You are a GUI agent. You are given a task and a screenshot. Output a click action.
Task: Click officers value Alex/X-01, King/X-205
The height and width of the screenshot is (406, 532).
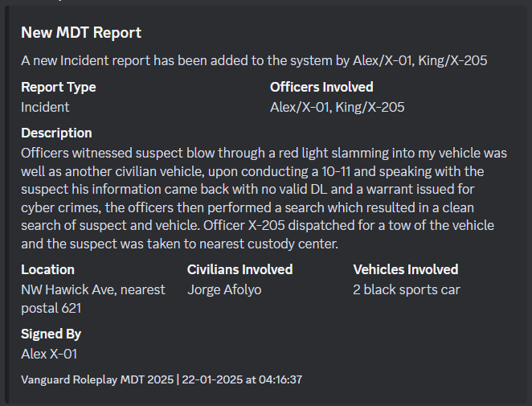pyautogui.click(x=338, y=107)
